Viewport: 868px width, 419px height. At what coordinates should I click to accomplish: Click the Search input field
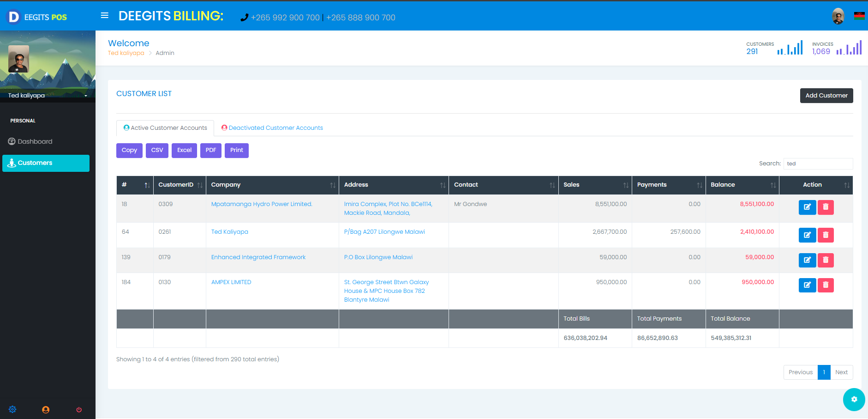coord(818,164)
